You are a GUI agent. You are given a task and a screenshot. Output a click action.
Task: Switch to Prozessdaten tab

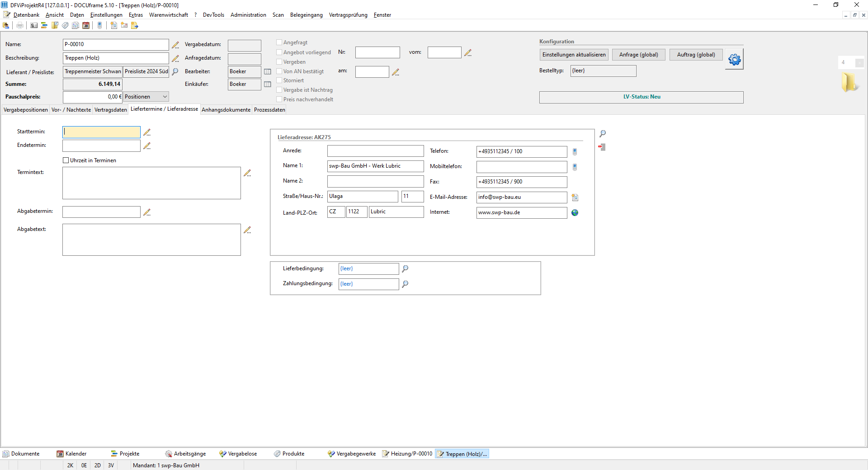pyautogui.click(x=269, y=110)
